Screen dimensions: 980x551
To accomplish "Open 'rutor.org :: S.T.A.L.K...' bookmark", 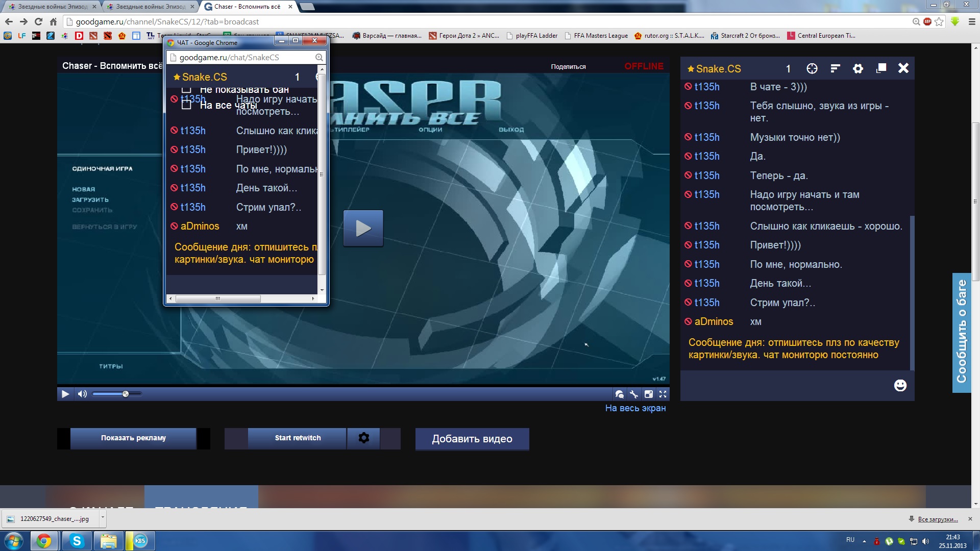I will pyautogui.click(x=670, y=36).
